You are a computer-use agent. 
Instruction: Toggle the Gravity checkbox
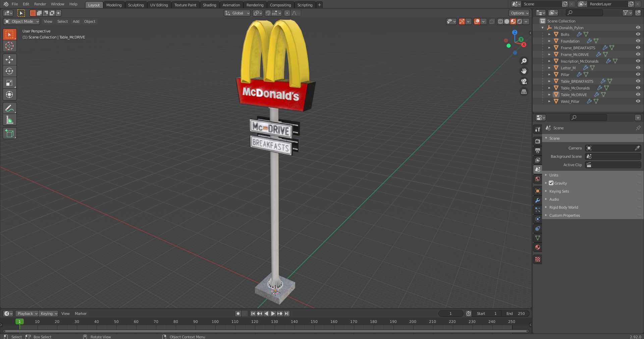[x=551, y=183]
